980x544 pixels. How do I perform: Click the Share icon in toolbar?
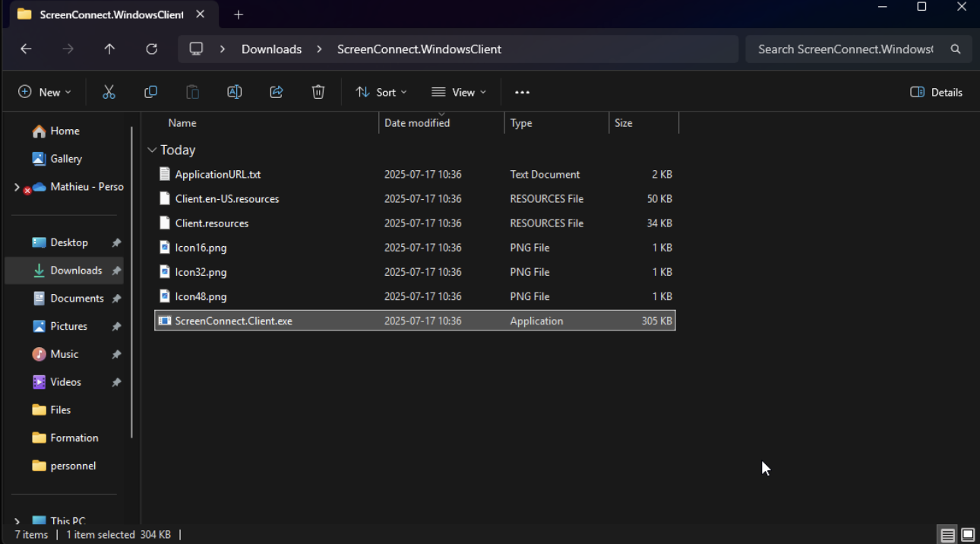277,92
